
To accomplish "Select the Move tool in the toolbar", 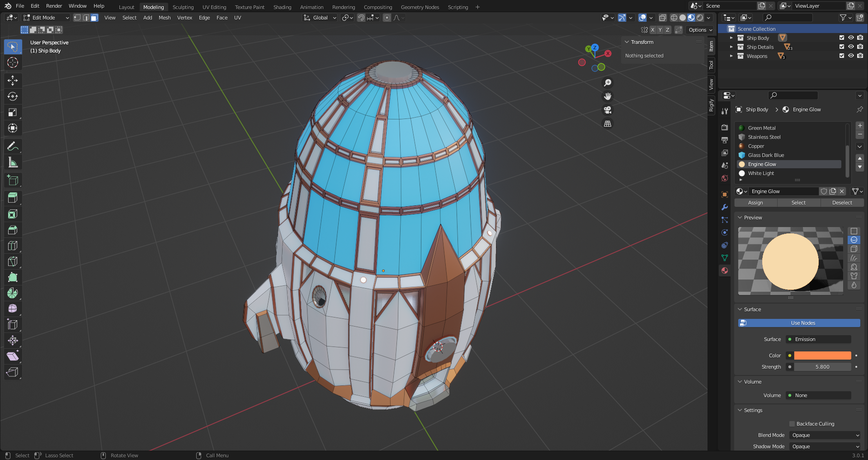I will 13,81.
